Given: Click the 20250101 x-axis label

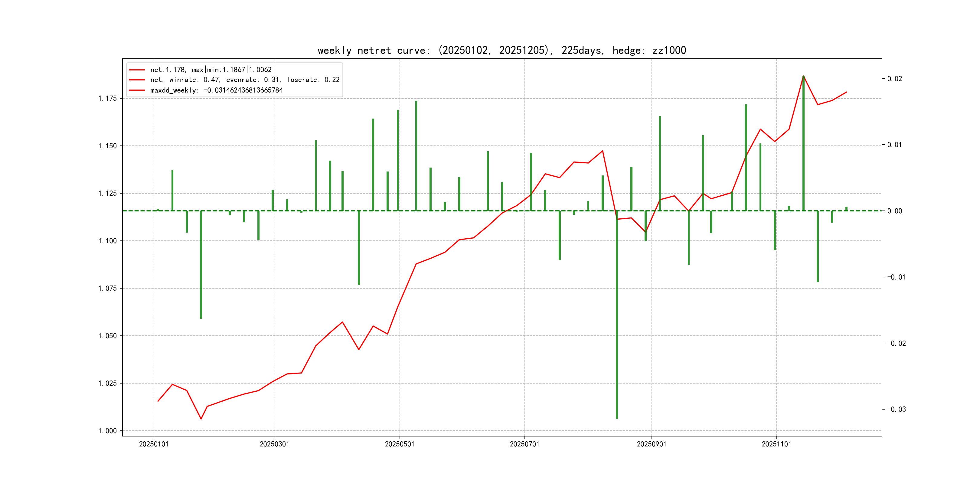Looking at the screenshot, I should (154, 444).
